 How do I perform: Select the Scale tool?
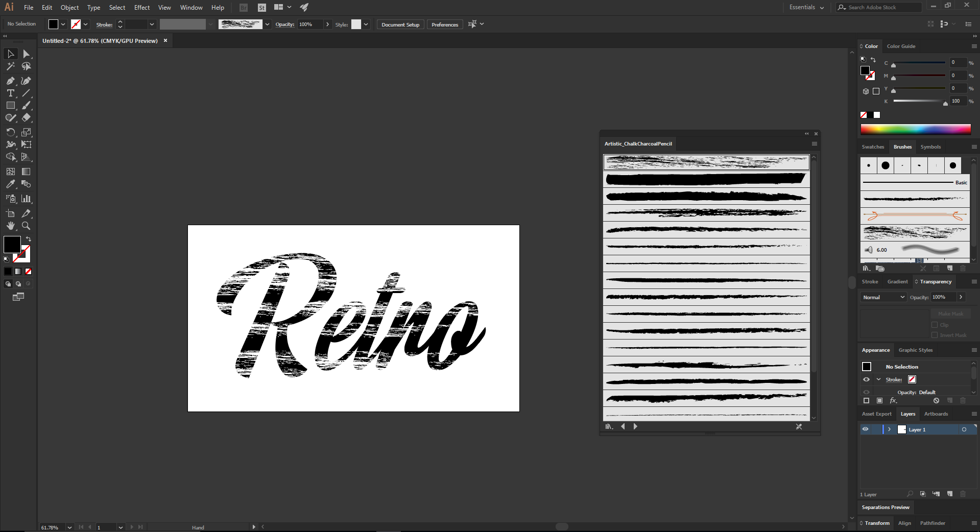pyautogui.click(x=26, y=132)
